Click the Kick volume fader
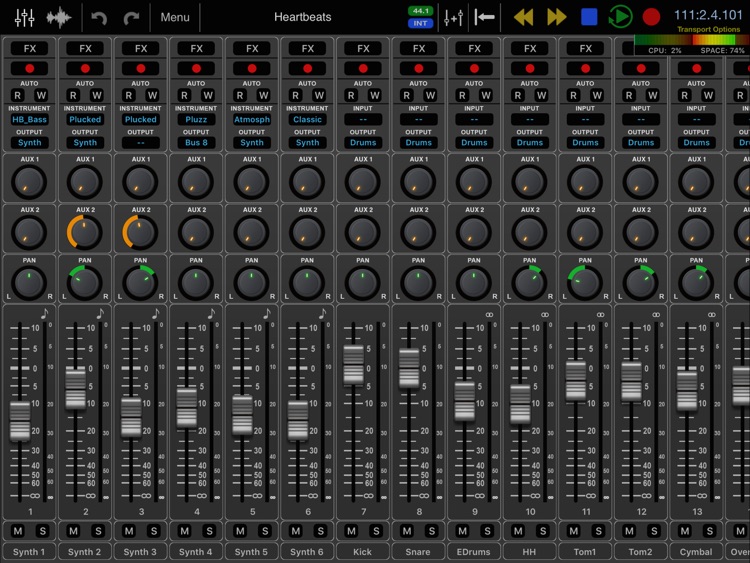This screenshot has width=750, height=563. click(353, 364)
